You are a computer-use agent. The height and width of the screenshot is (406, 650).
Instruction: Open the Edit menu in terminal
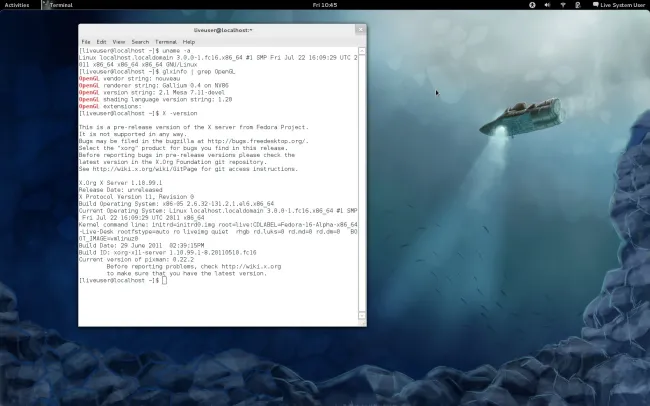click(x=101, y=42)
